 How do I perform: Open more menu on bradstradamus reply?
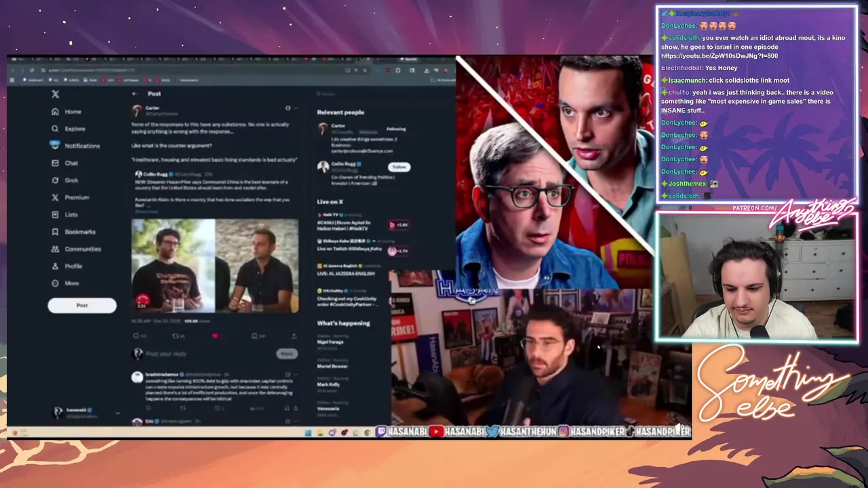pos(296,374)
